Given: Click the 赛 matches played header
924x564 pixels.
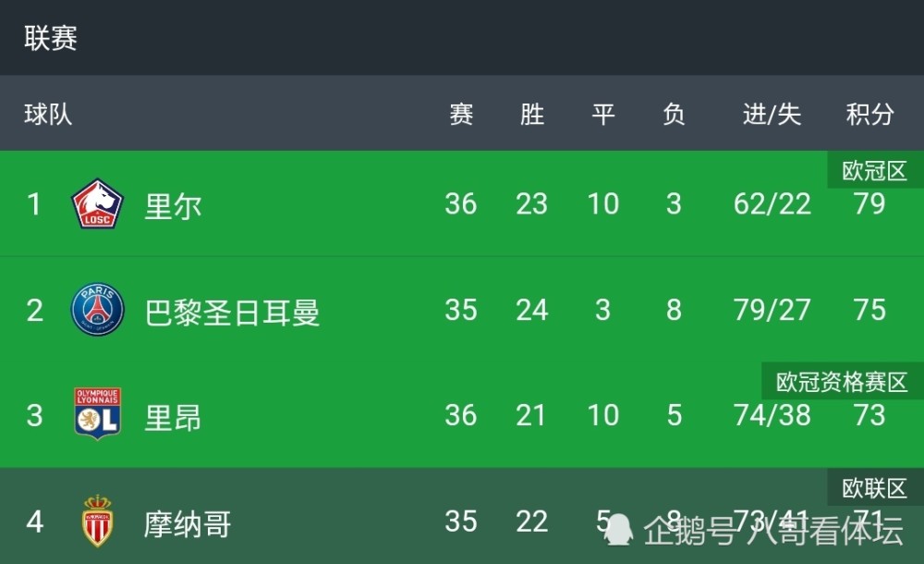Looking at the screenshot, I should tap(461, 114).
